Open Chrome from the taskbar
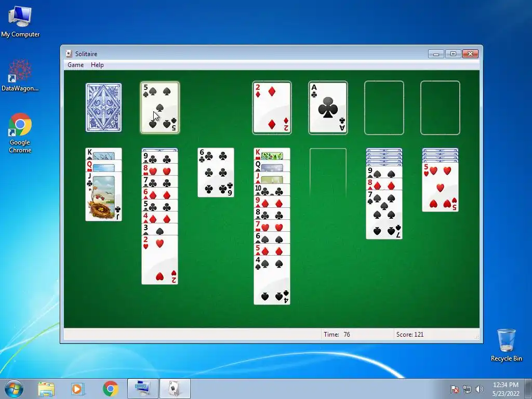Image resolution: width=532 pixels, height=399 pixels. 110,389
